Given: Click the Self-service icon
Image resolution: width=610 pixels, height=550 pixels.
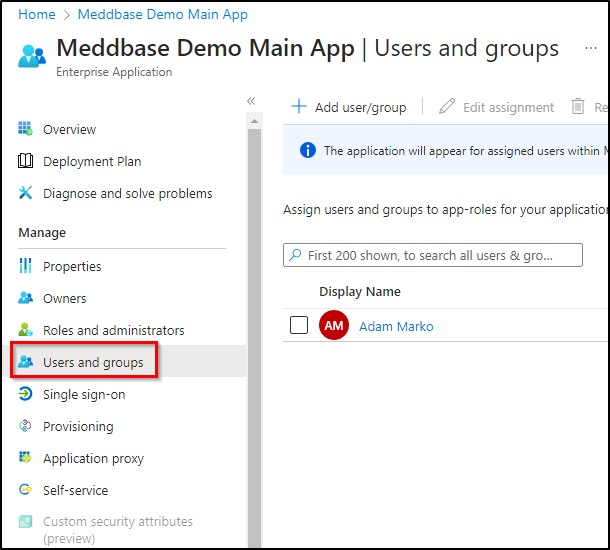Looking at the screenshot, I should 25,490.
